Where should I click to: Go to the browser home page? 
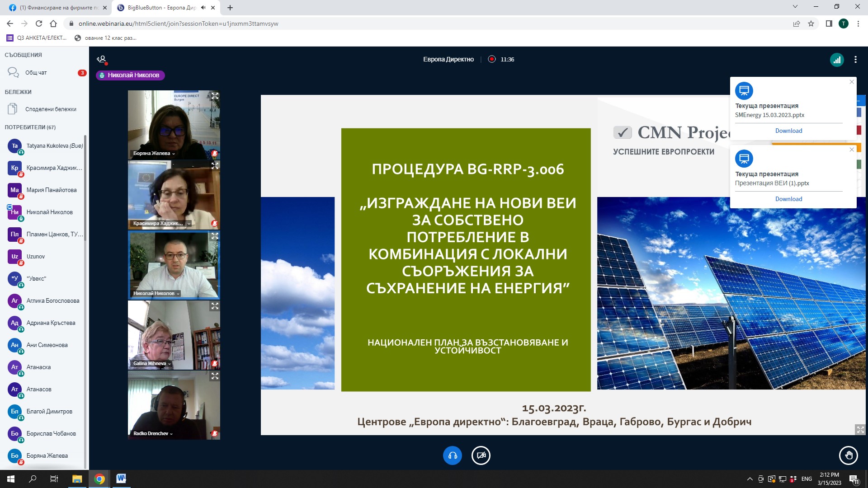coord(53,23)
